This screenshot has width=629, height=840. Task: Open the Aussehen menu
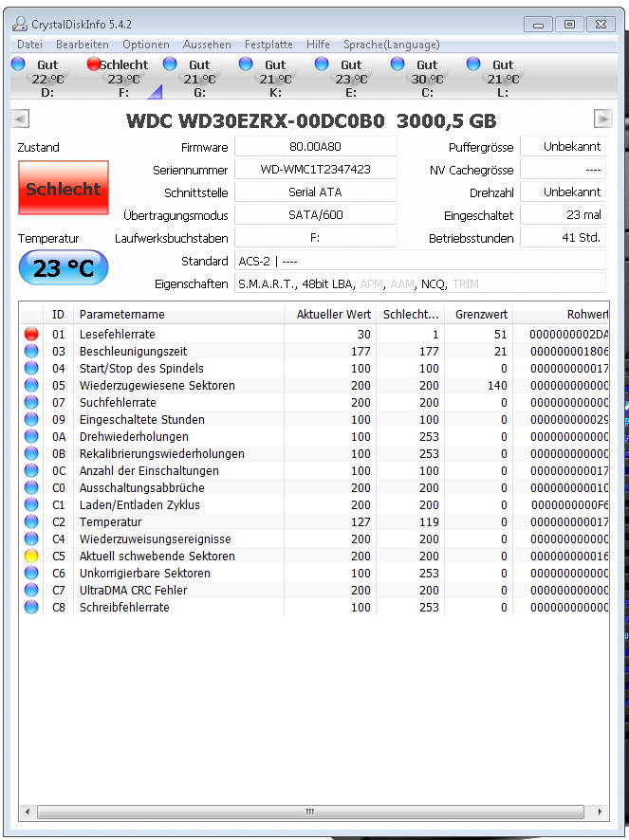tap(207, 45)
